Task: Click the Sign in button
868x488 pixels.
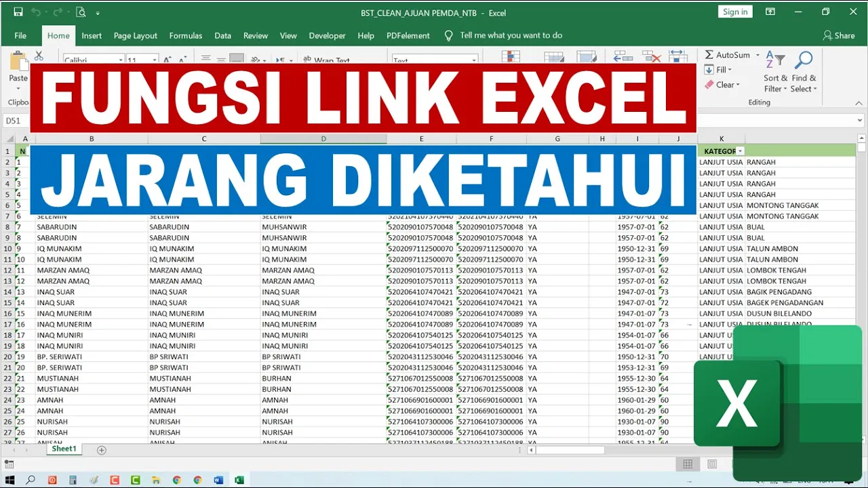Action: tap(735, 12)
